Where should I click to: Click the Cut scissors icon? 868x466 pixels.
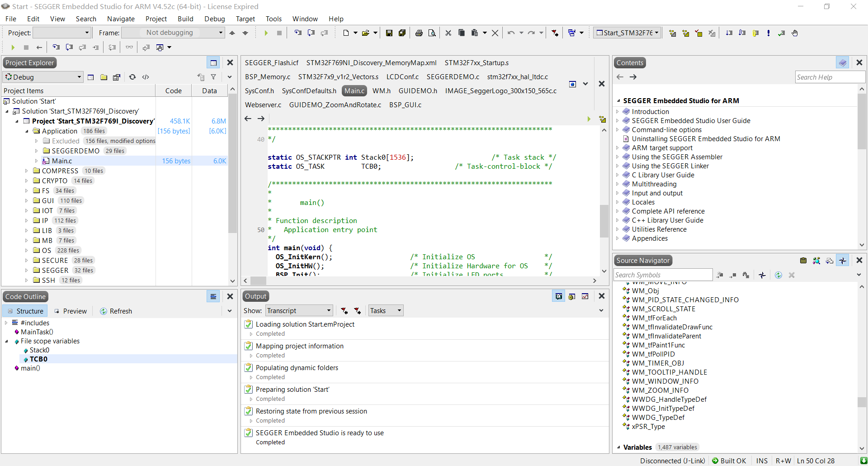coord(448,33)
